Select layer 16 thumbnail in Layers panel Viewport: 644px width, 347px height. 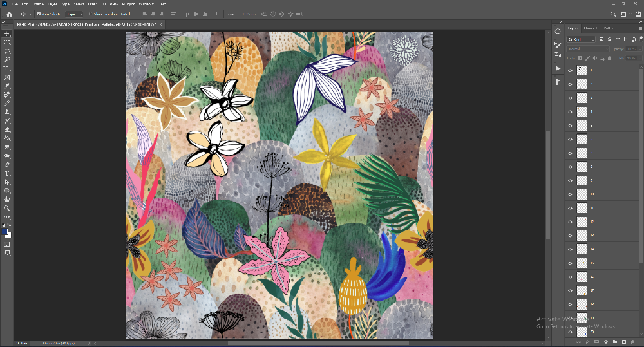point(582,277)
